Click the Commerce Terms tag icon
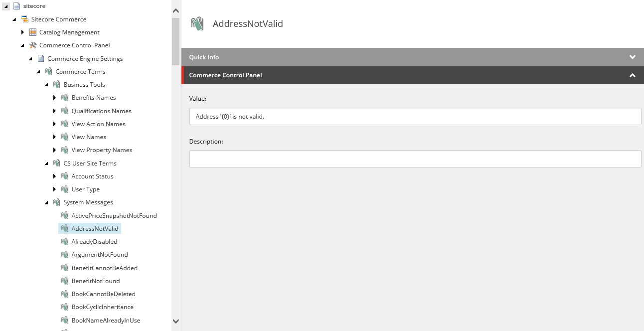644x331 pixels. point(49,71)
